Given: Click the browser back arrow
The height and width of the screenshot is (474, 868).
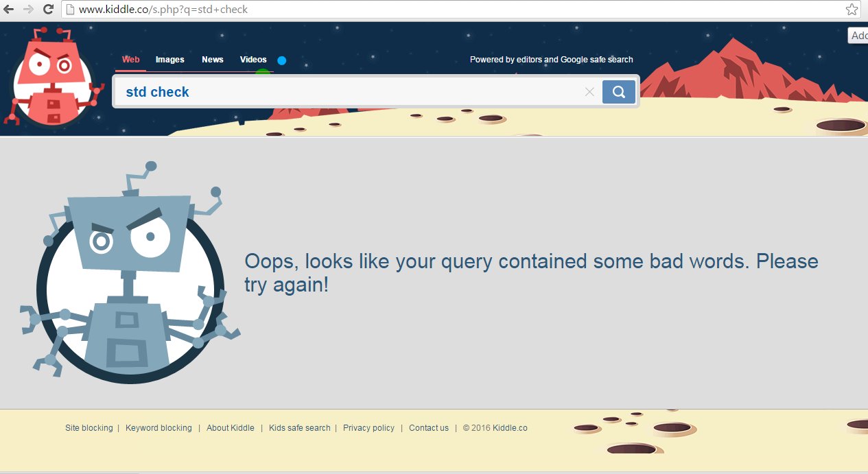Looking at the screenshot, I should (9, 10).
